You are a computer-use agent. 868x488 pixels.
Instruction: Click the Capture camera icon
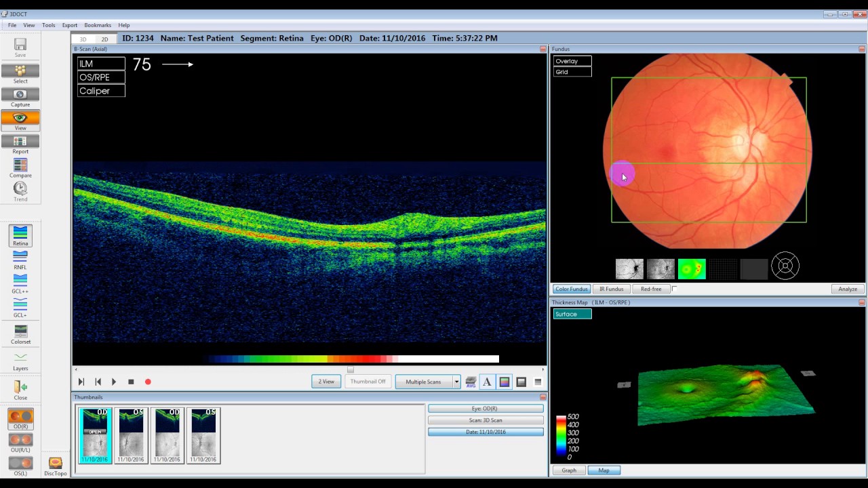(20, 94)
